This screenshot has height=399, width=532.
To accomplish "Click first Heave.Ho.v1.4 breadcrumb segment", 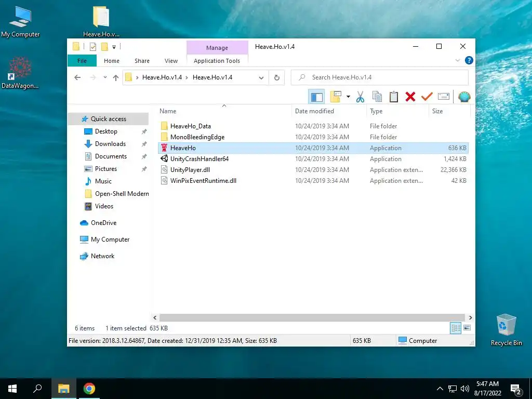I will point(162,77).
